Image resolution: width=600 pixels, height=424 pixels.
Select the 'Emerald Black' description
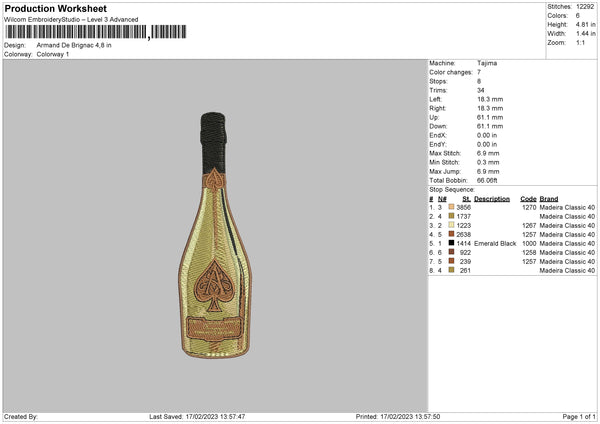pos(495,243)
